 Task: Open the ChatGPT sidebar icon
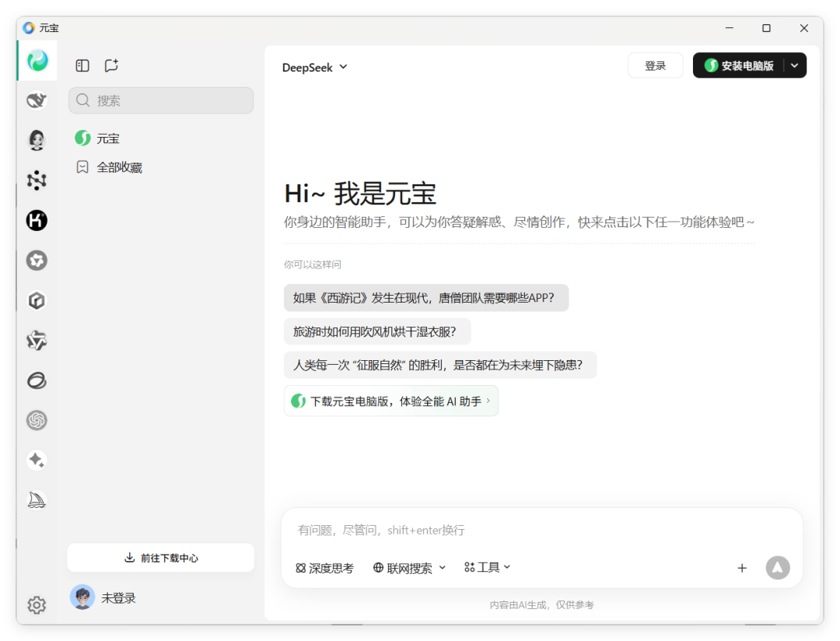(37, 420)
